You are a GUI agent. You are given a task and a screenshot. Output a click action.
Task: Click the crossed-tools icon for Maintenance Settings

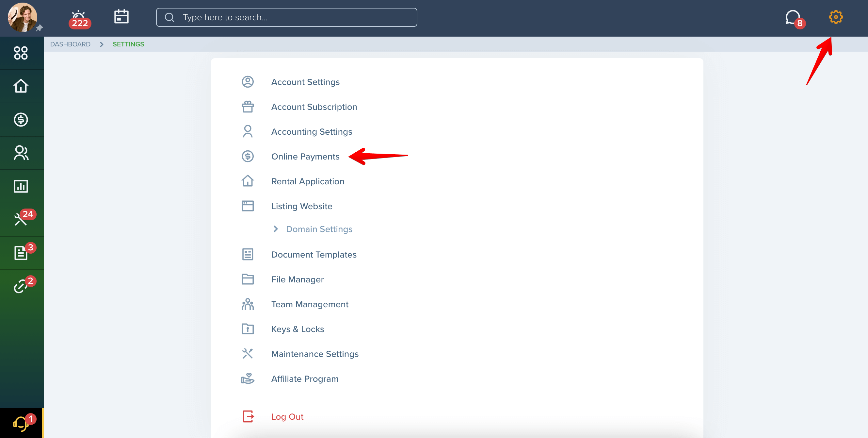(x=248, y=353)
